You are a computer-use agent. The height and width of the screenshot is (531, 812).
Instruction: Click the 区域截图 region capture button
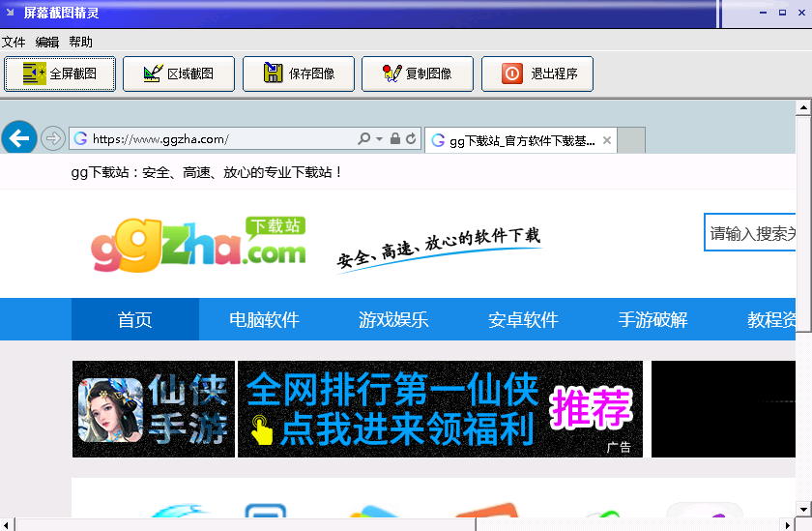(179, 74)
